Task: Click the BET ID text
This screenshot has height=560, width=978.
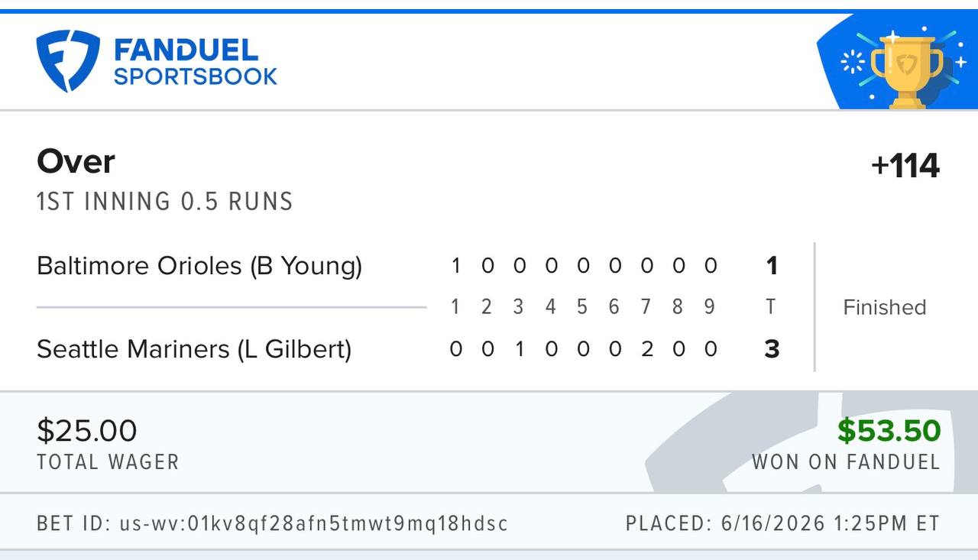Action: tap(273, 524)
